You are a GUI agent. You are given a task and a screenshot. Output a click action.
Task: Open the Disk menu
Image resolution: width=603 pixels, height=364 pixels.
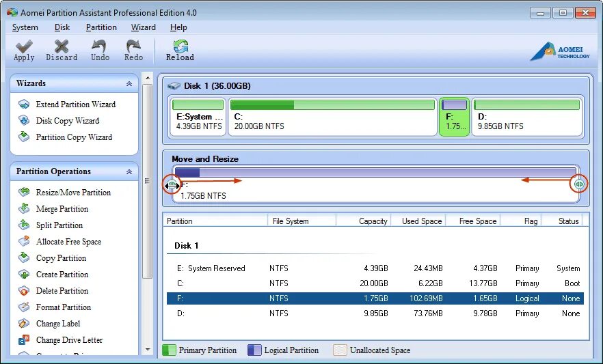coord(62,27)
